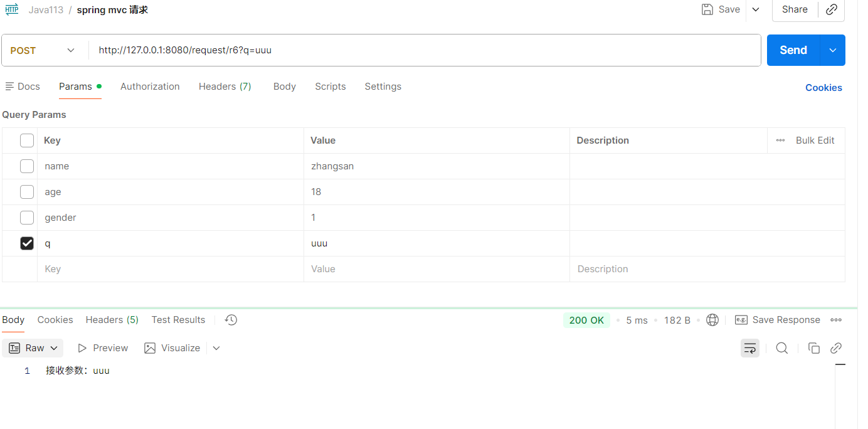
Task: Open the response Cookies tab
Action: tap(55, 320)
